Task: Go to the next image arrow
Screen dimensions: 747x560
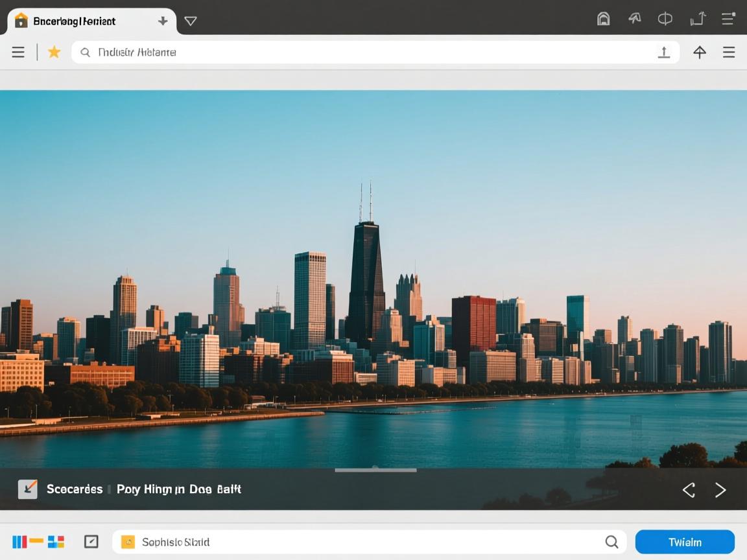Action: [x=720, y=490]
